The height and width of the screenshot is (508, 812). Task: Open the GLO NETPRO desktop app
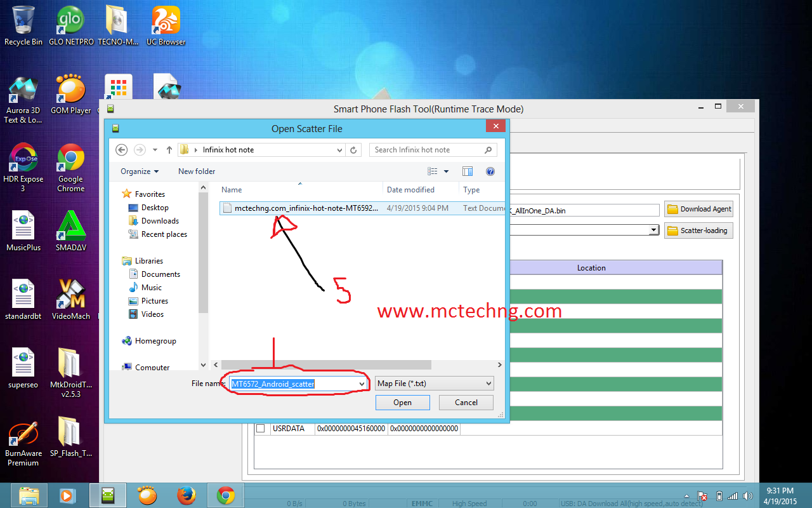[70, 19]
